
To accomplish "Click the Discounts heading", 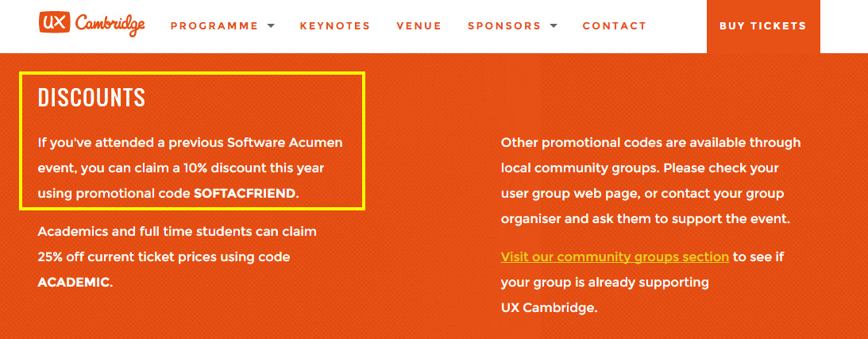I will pos(91,98).
